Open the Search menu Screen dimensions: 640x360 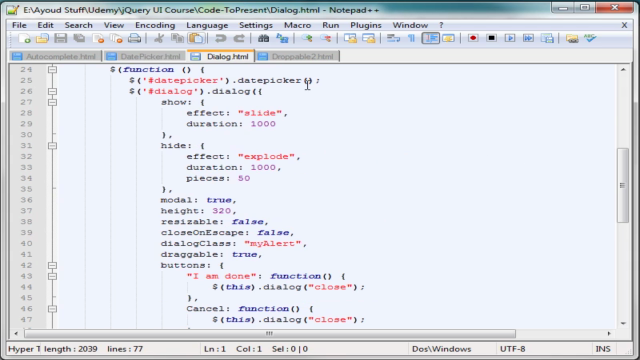[78, 25]
